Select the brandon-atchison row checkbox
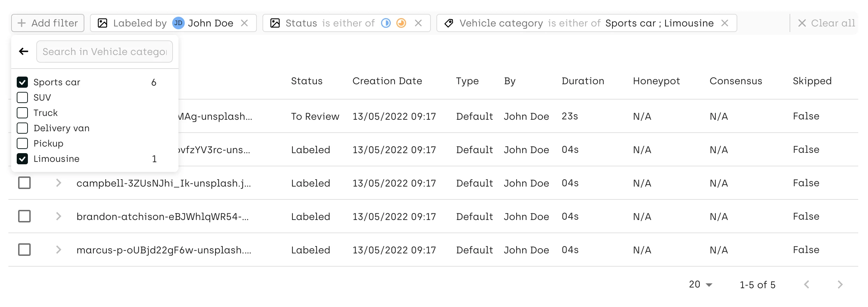This screenshot has height=307, width=868. point(24,216)
